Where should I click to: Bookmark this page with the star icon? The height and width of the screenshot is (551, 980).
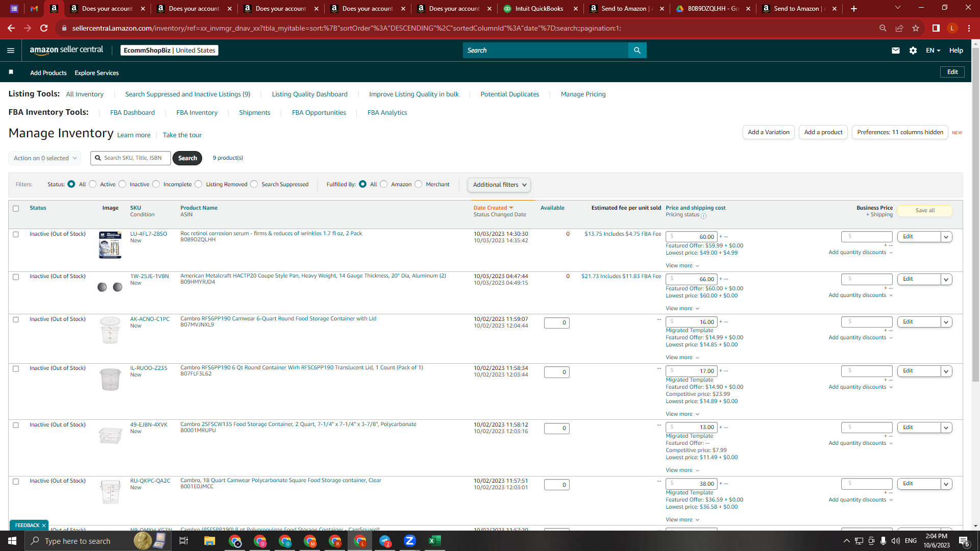[x=916, y=28]
